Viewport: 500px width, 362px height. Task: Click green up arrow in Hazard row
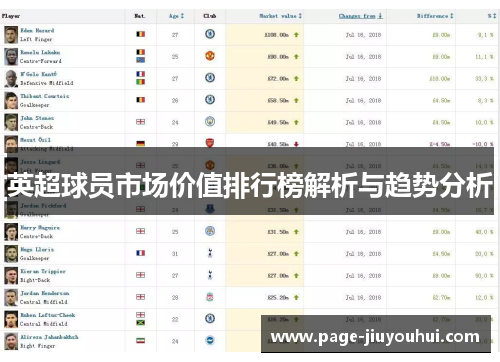[296, 35]
